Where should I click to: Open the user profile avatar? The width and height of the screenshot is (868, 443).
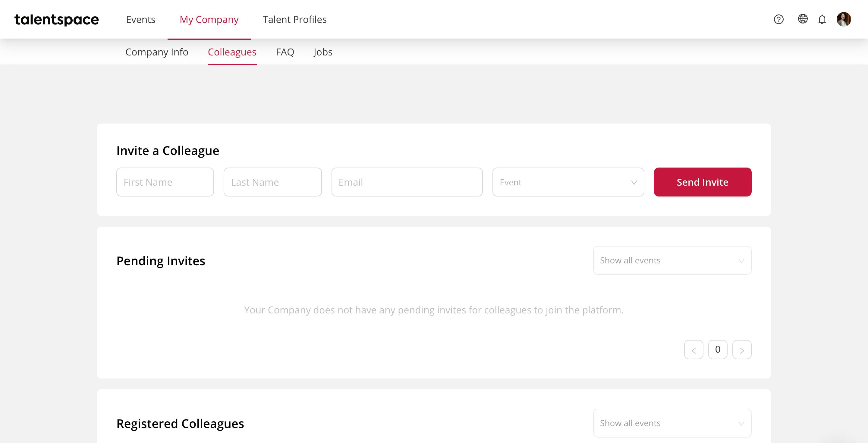click(x=844, y=19)
